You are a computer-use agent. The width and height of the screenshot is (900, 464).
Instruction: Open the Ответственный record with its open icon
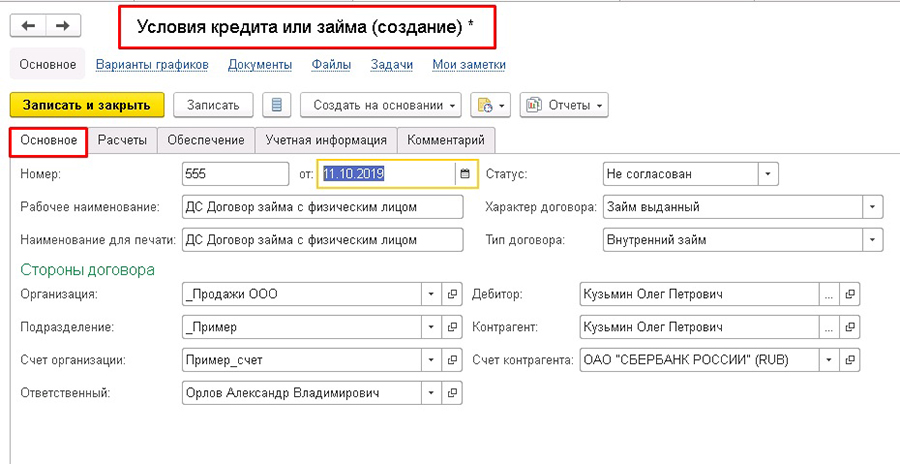pos(452,393)
